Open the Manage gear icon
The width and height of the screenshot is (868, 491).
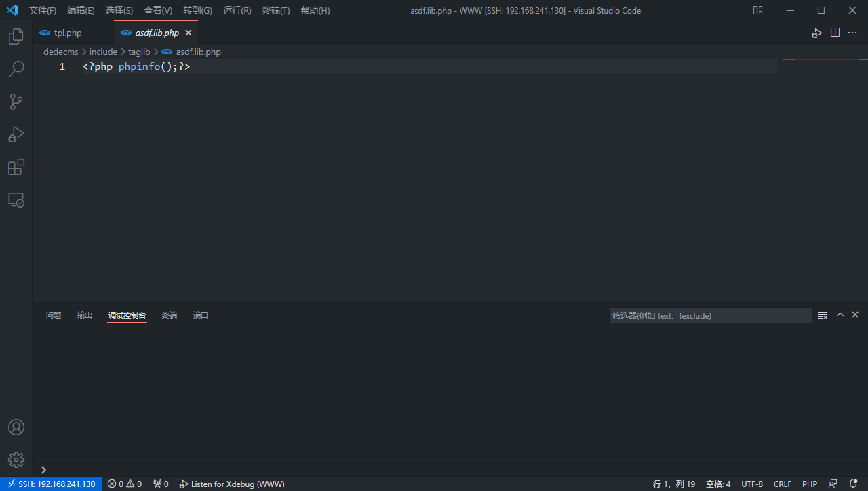(x=16, y=460)
